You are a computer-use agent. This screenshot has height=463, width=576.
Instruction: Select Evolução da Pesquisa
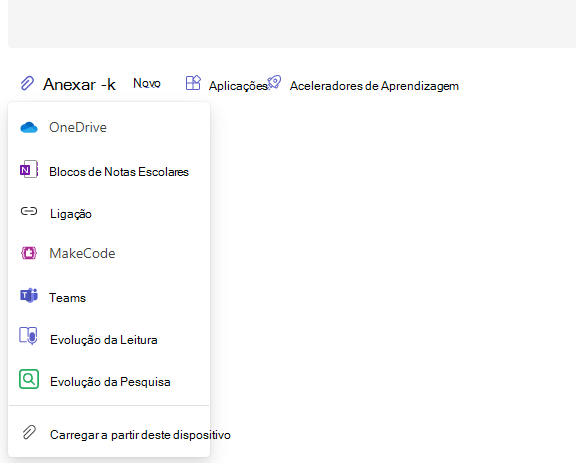[109, 382]
